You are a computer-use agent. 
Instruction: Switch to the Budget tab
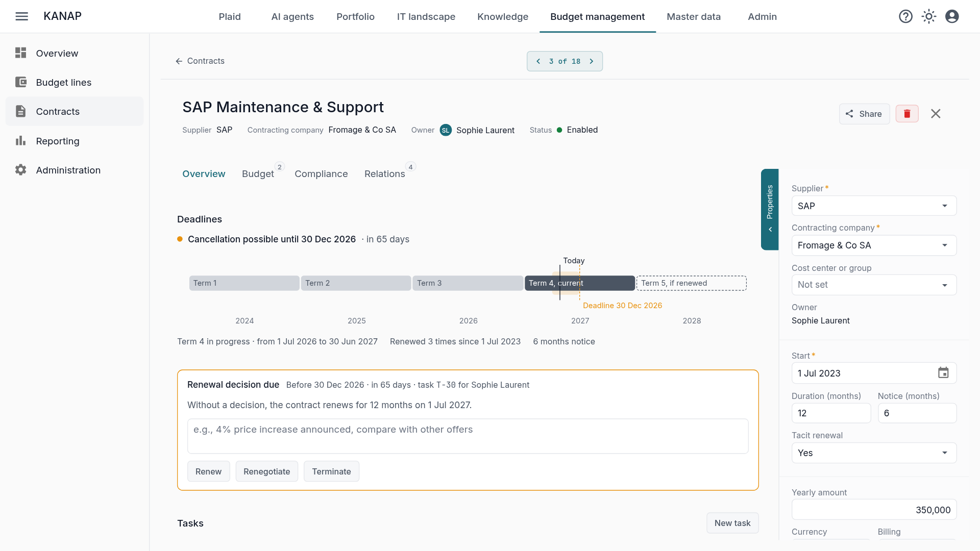[258, 173]
